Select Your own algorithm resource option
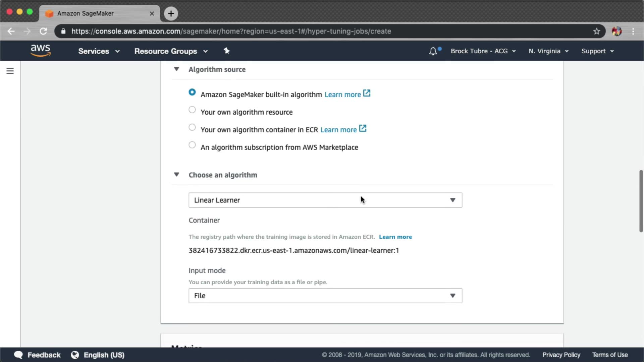644x362 pixels. (192, 110)
